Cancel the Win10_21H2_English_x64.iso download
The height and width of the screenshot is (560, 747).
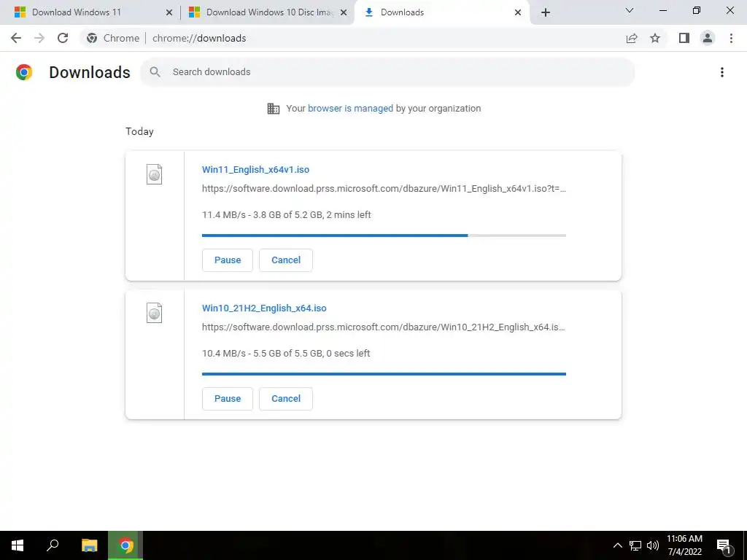[x=286, y=399]
